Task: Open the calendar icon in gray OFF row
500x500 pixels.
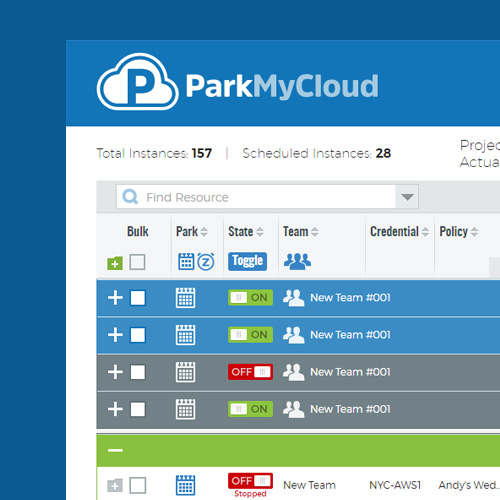Action: point(185,372)
